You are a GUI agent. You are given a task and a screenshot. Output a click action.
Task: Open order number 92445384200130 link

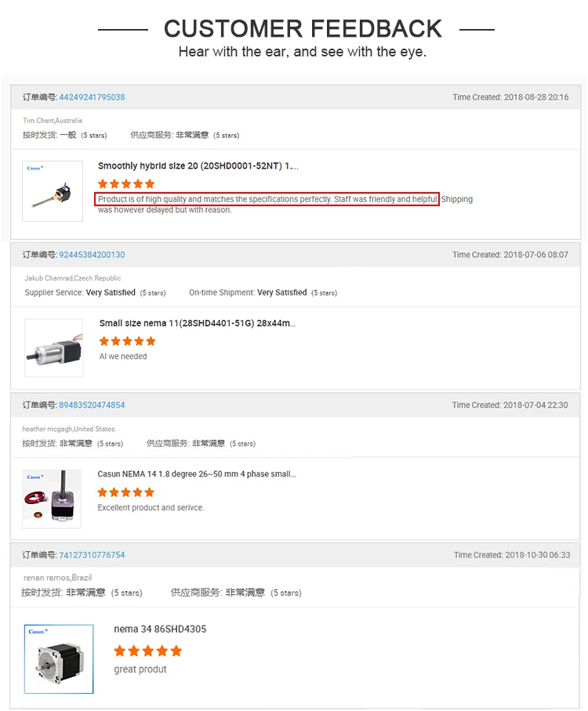pyautogui.click(x=92, y=255)
